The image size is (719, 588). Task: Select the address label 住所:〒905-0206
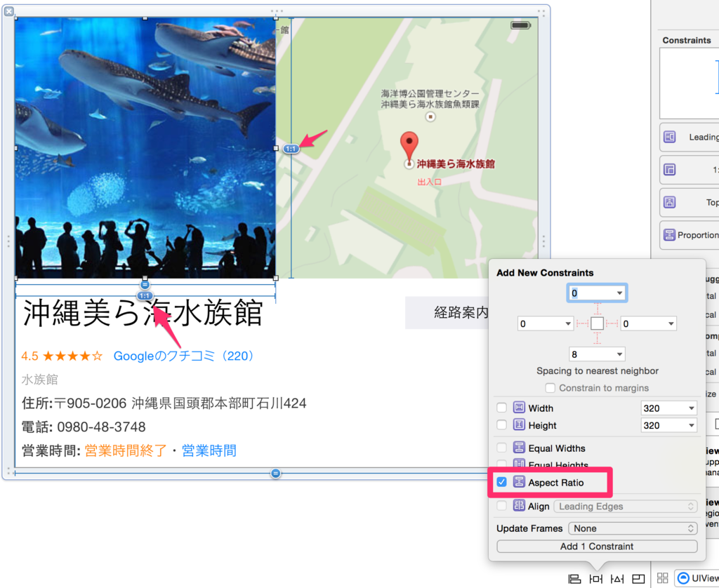164,403
